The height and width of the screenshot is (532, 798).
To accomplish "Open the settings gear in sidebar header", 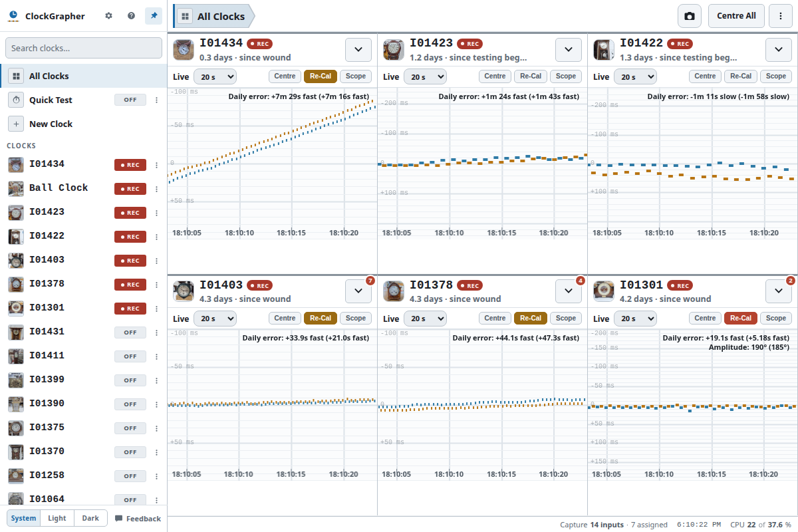I will [x=109, y=16].
